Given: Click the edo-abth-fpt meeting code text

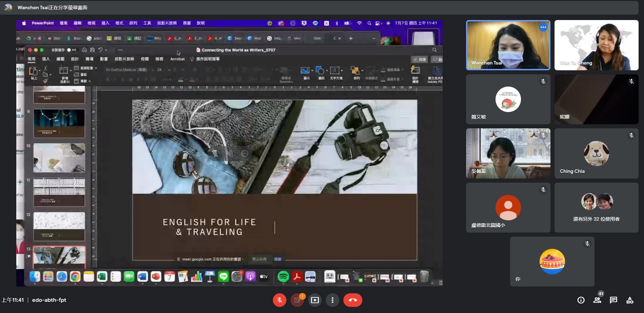Looking at the screenshot, I should pyautogui.click(x=49, y=300).
